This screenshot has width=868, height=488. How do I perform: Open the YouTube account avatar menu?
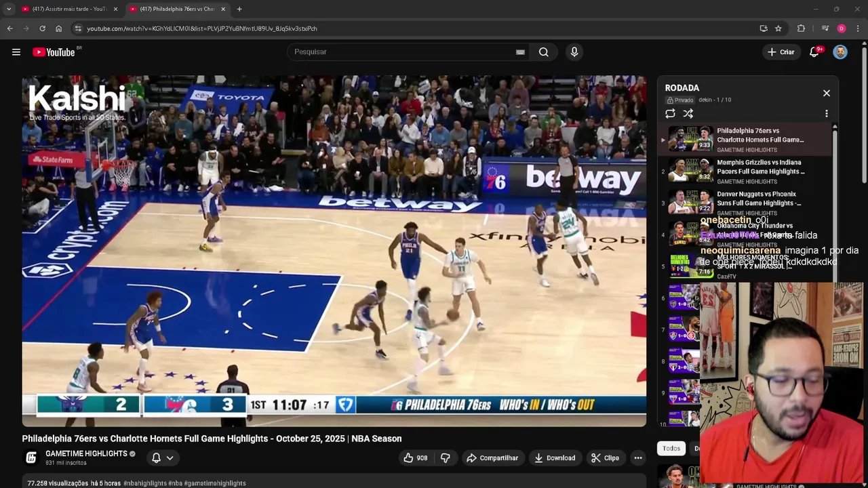click(x=840, y=52)
